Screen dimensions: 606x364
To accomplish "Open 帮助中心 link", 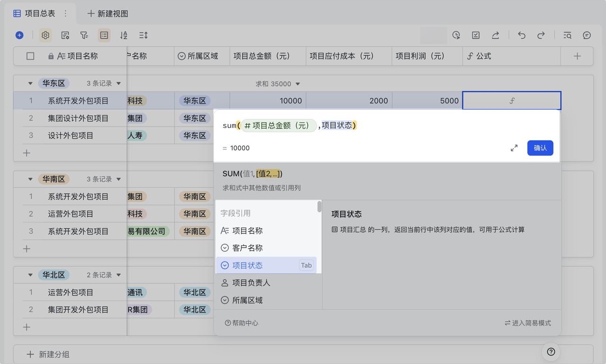I will click(241, 323).
